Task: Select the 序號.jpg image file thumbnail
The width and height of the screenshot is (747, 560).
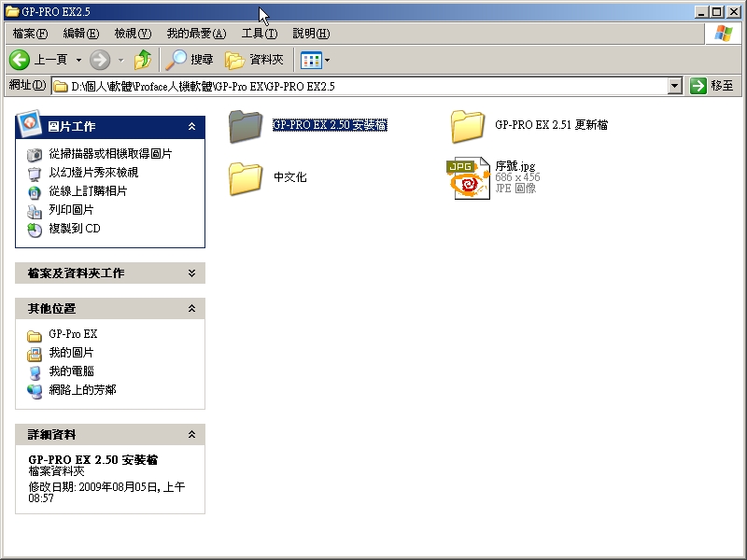Action: pyautogui.click(x=467, y=178)
